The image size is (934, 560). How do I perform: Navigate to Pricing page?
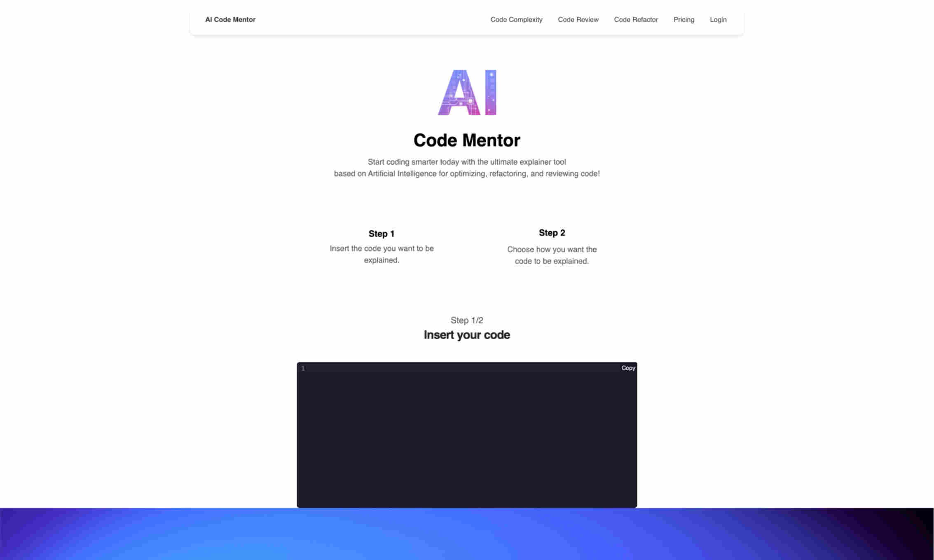coord(684,19)
